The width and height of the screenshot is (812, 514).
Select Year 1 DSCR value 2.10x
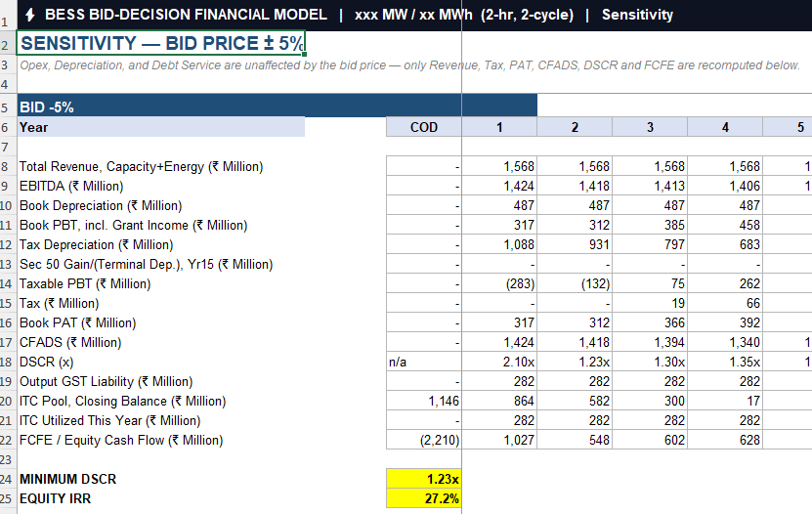(x=499, y=363)
